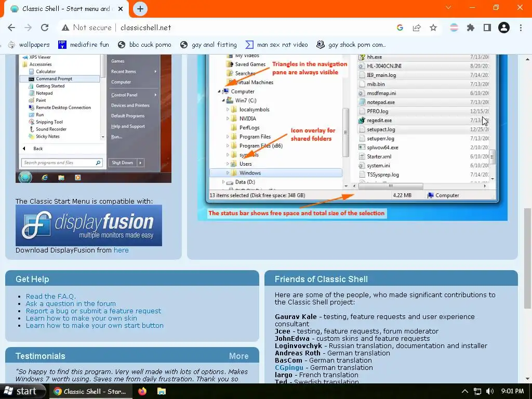
Task: Open the volume speaker tray icon
Action: click(x=490, y=392)
